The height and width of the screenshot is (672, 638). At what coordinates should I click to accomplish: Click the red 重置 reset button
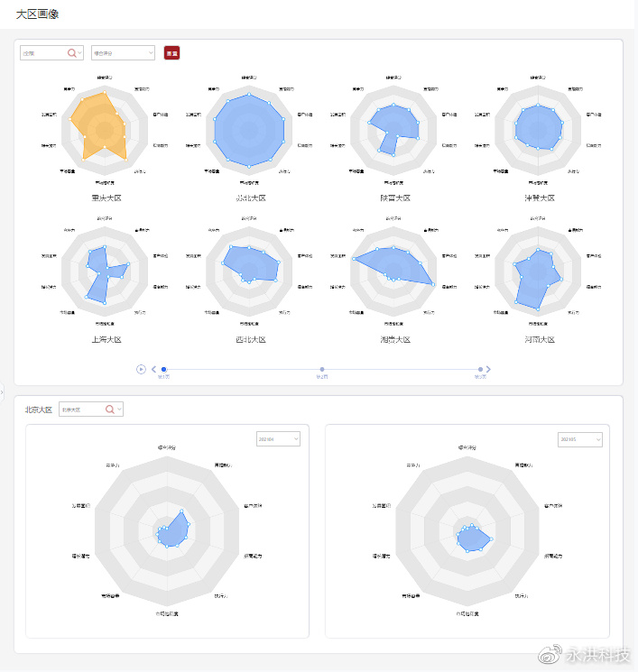(171, 53)
